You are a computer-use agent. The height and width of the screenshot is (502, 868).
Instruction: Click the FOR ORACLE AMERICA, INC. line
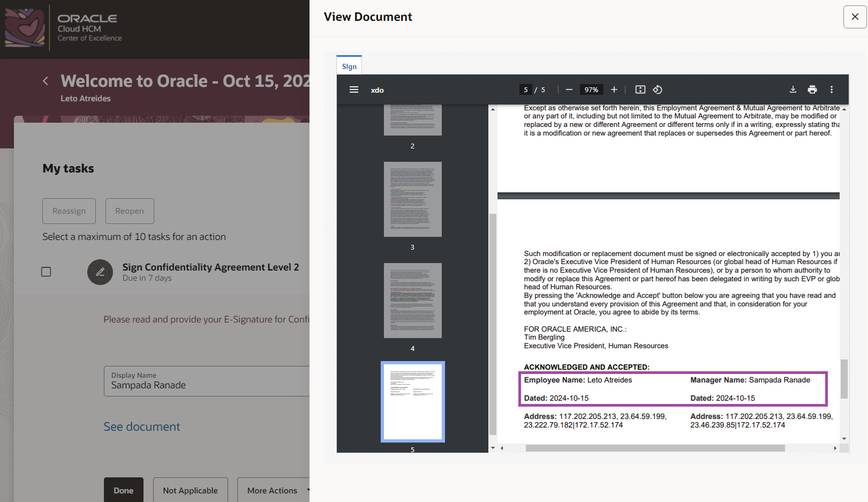(x=575, y=329)
